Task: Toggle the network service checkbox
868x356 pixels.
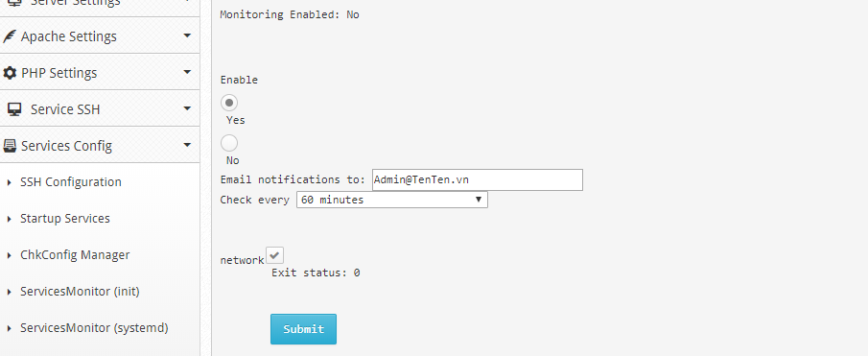Action: [x=274, y=255]
